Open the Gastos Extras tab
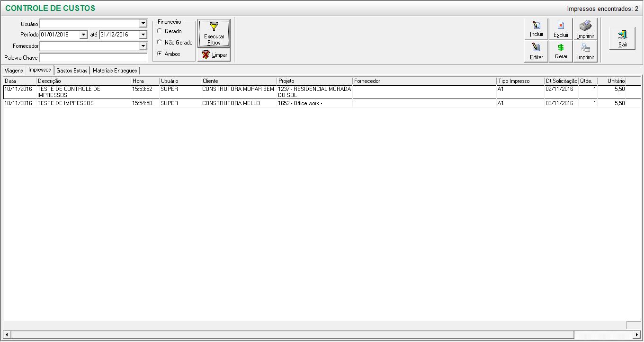 click(72, 71)
